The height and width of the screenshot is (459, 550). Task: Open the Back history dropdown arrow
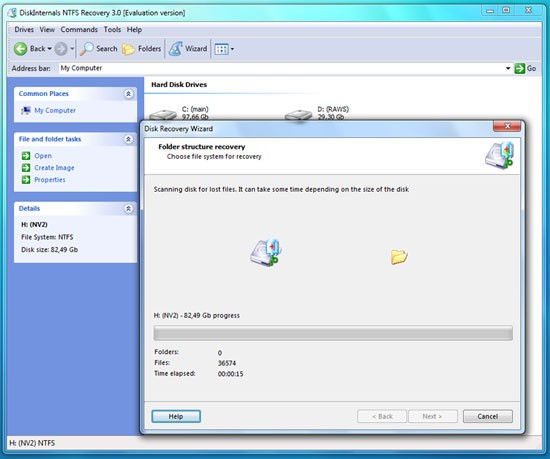[49, 49]
